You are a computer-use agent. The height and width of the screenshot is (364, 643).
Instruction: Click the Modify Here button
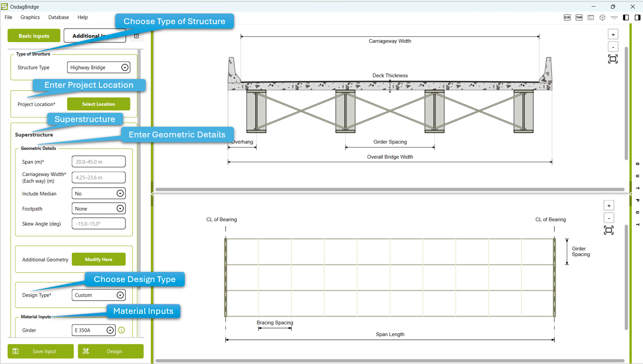tap(98, 259)
